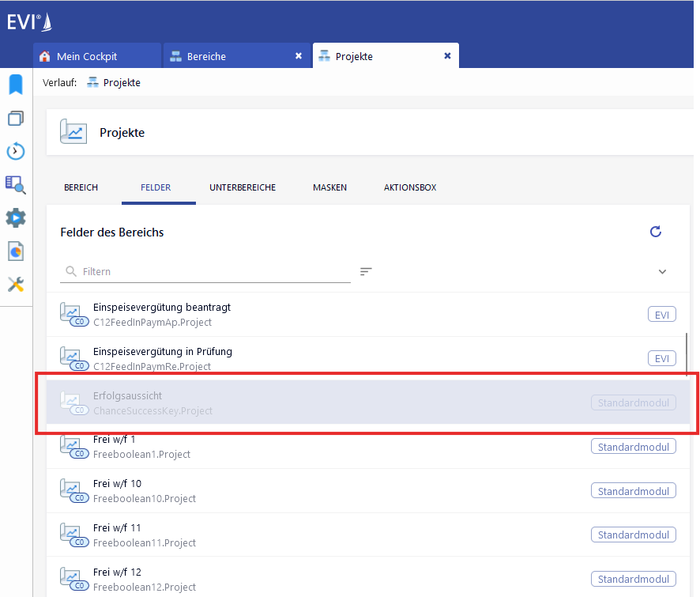Open the UNTERBEREICHE section tab

click(x=243, y=187)
